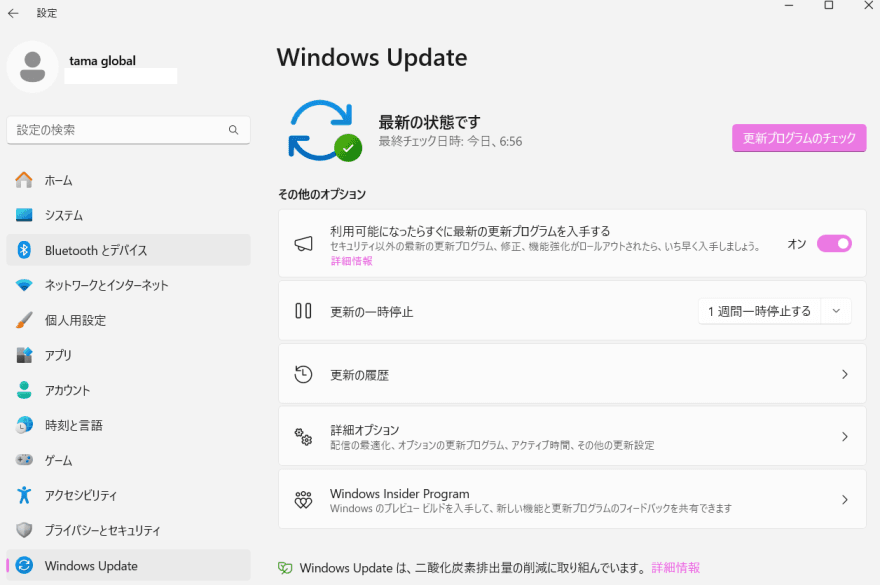The width and height of the screenshot is (880, 585).
Task: Select アカウント in the sidebar
Action: (x=67, y=390)
